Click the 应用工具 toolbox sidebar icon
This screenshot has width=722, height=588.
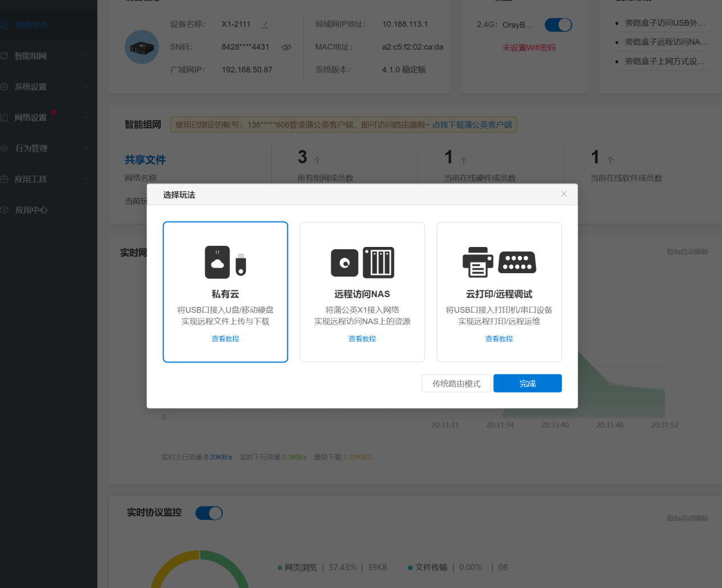pos(4,179)
